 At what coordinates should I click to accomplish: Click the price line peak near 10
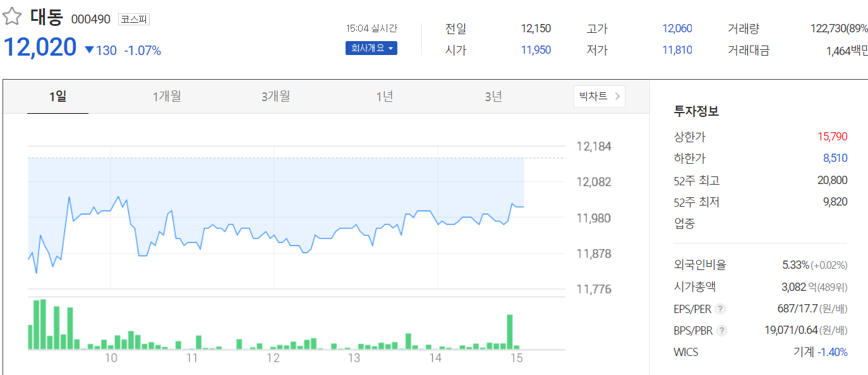(x=118, y=197)
